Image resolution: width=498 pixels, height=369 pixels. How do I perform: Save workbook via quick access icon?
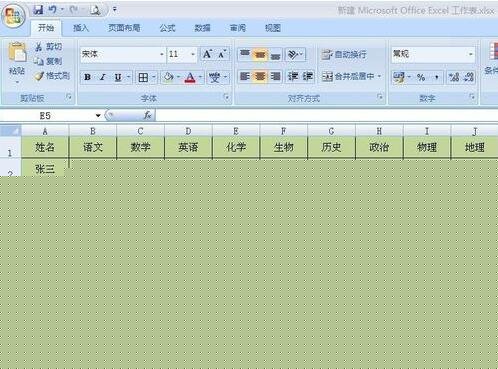point(38,10)
